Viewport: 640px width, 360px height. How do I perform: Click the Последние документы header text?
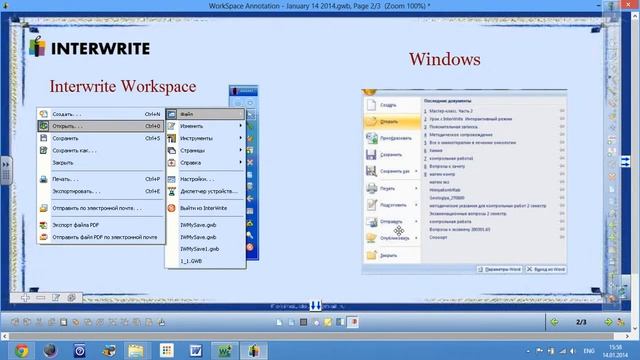[447, 100]
